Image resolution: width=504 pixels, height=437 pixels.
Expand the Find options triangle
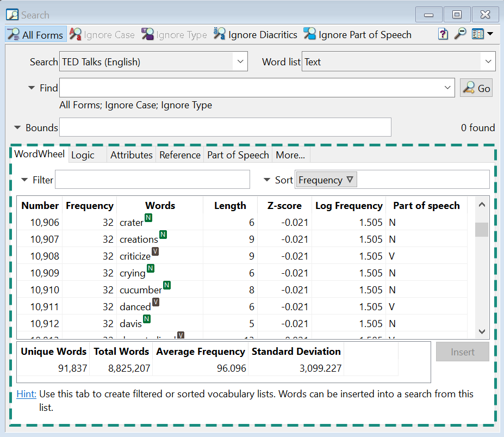(x=32, y=88)
